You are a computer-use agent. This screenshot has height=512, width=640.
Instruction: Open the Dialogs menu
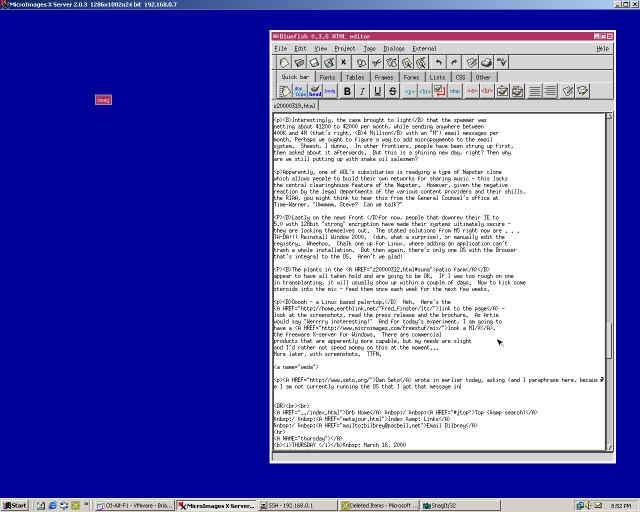coord(393,48)
